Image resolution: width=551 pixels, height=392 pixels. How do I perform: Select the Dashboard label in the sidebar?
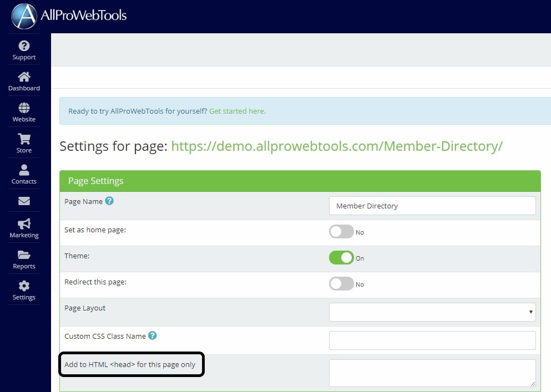click(x=24, y=88)
